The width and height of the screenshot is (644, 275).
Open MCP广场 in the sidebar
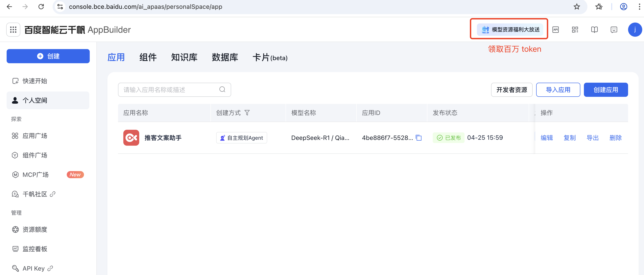[x=48, y=174]
